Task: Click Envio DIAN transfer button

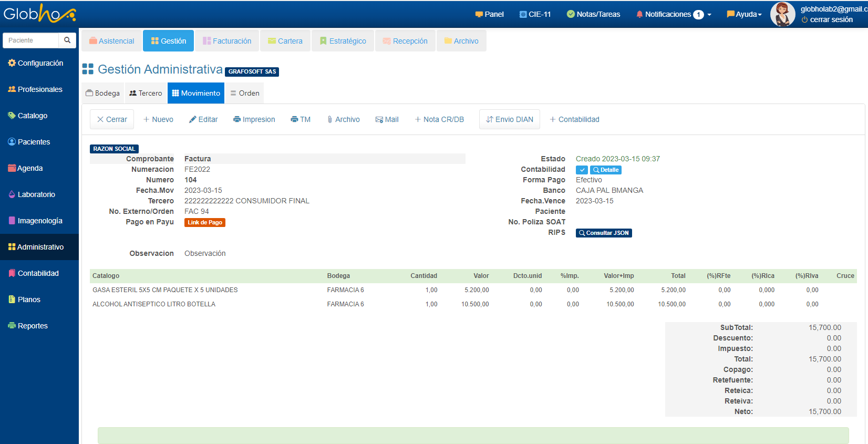Action: 510,119
